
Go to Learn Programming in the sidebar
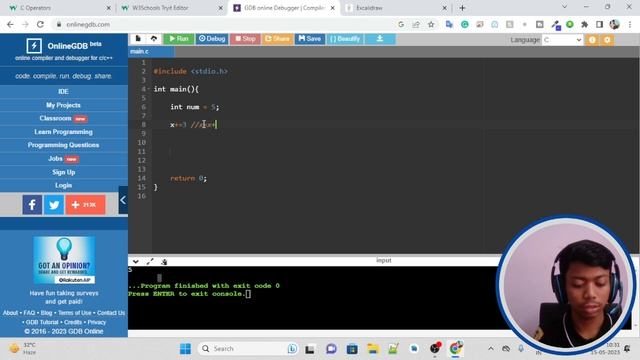(63, 132)
